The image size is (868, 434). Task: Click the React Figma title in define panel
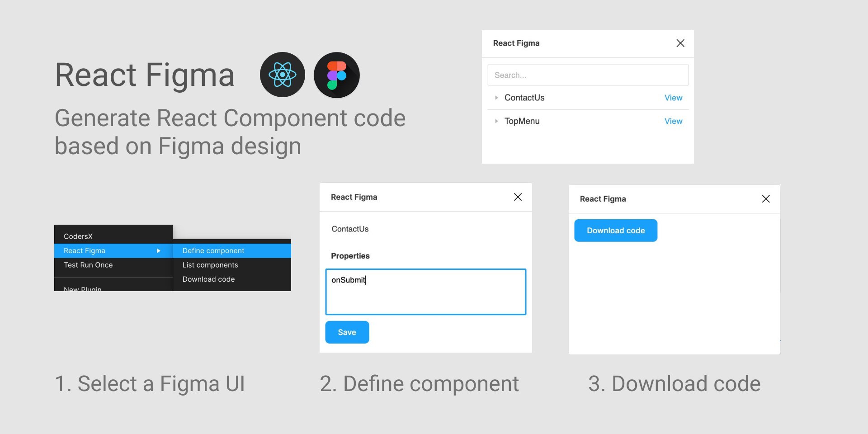coord(354,197)
